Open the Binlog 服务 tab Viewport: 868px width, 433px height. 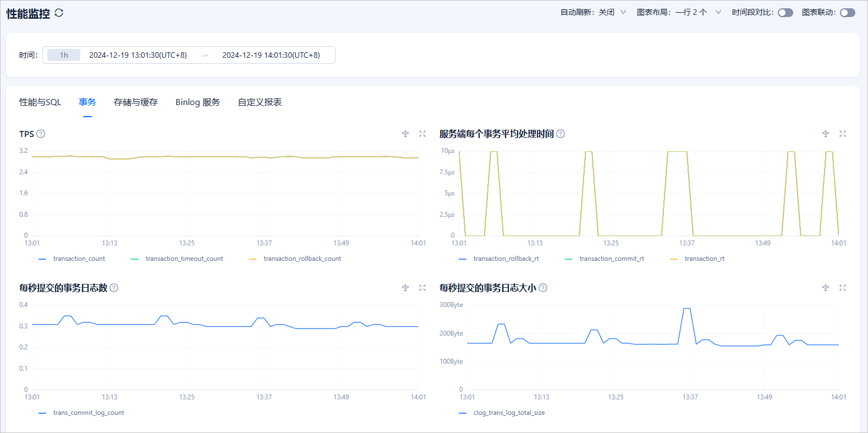pos(197,102)
